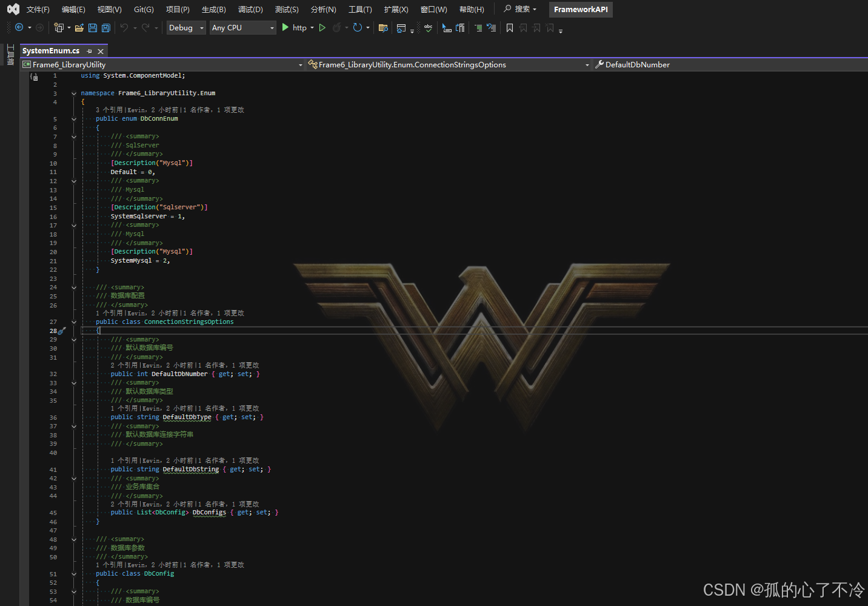
Task: Open the Git(G) menu
Action: (x=144, y=9)
